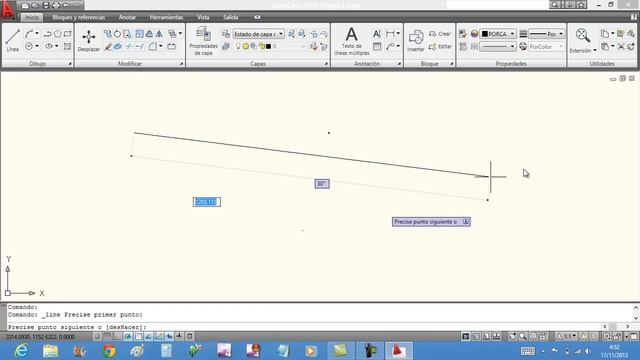
Task: Select the Rectangle tool in Dibujo panel
Action: (x=67, y=33)
